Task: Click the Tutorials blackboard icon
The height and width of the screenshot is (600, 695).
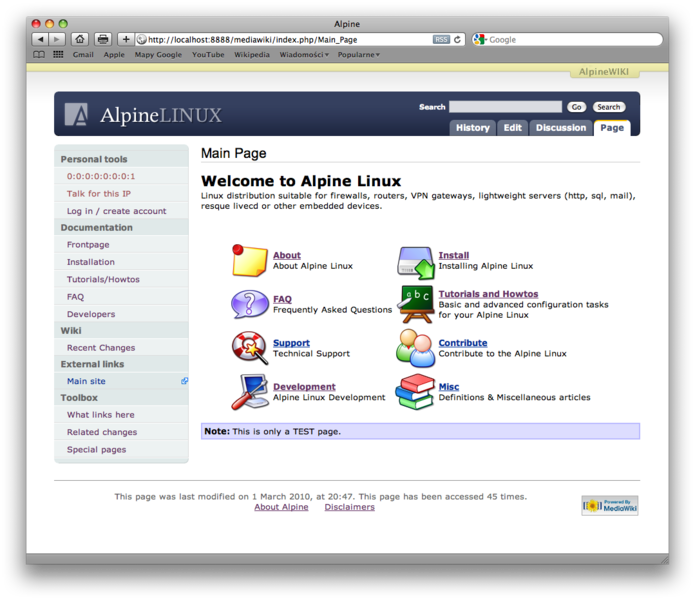Action: click(415, 304)
